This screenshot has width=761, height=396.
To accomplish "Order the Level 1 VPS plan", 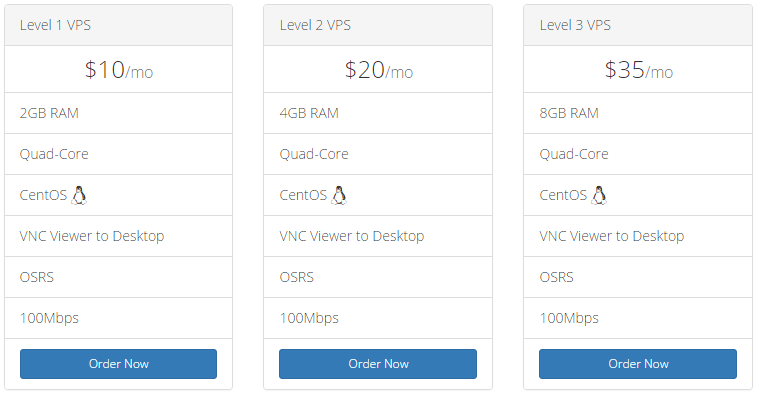I will click(x=118, y=364).
